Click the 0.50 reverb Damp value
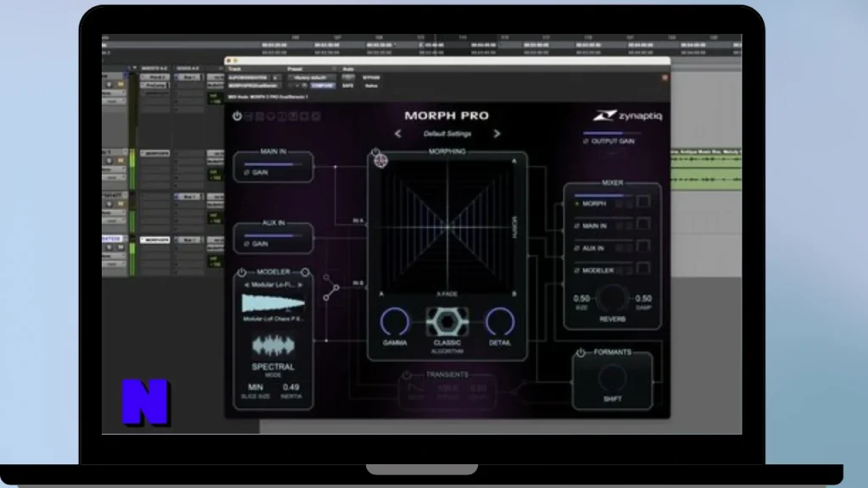Image resolution: width=868 pixels, height=488 pixels. point(643,298)
